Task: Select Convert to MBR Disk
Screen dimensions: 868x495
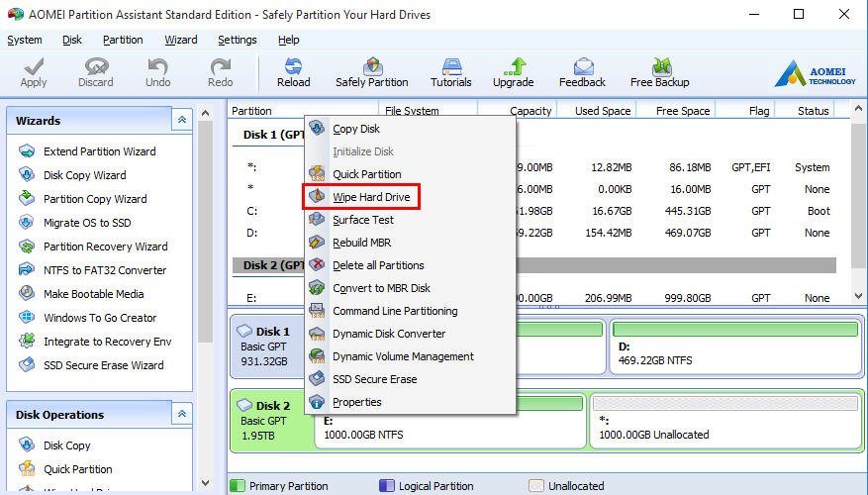Action: 410,288
